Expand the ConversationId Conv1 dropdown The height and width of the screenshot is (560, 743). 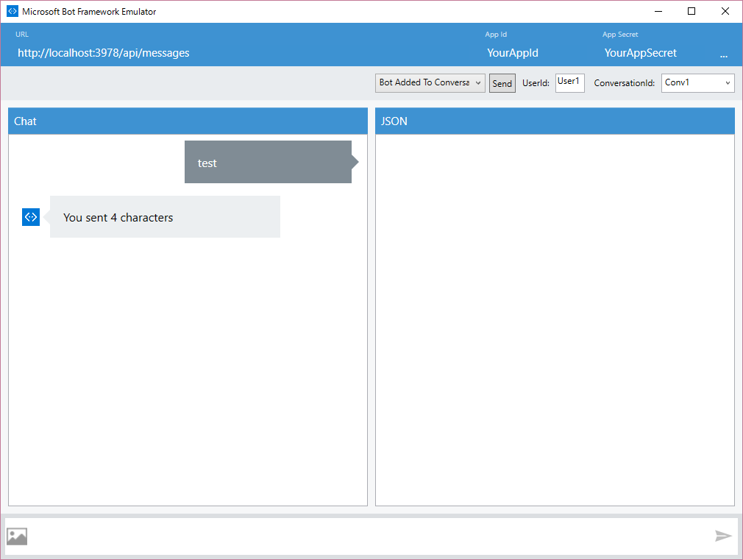pos(697,83)
